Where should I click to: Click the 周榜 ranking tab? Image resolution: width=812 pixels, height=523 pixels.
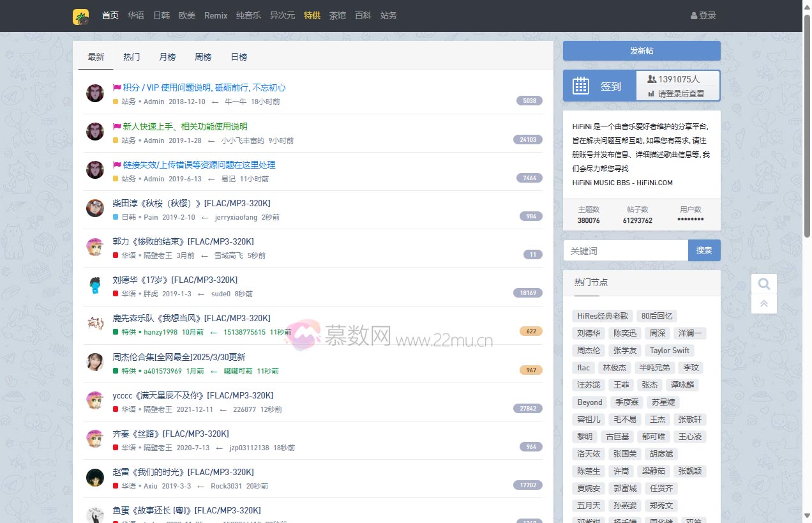pos(202,57)
